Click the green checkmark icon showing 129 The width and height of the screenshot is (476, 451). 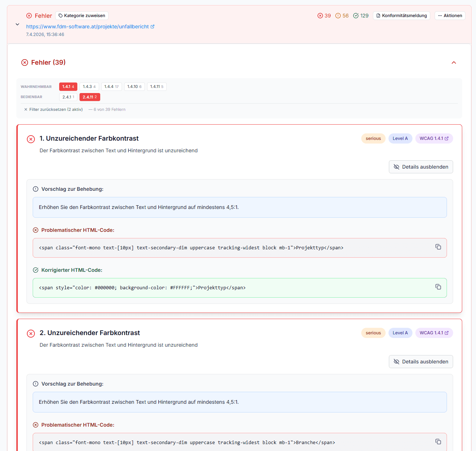coord(356,16)
